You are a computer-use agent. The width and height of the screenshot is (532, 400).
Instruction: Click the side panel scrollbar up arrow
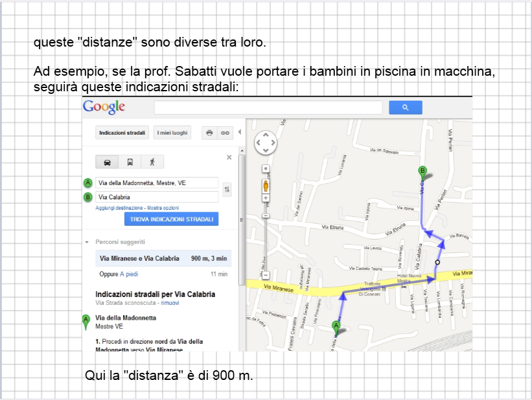242,151
